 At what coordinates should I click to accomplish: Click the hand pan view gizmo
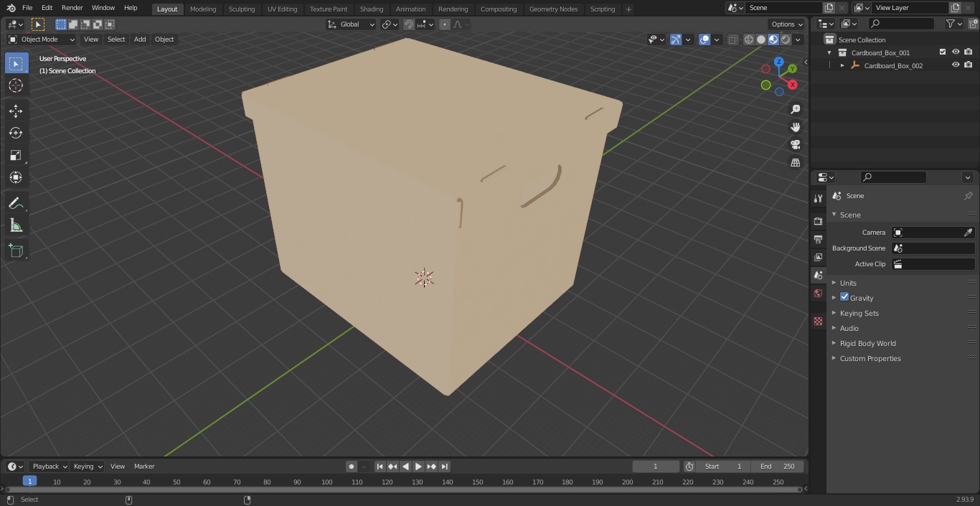[x=795, y=127]
